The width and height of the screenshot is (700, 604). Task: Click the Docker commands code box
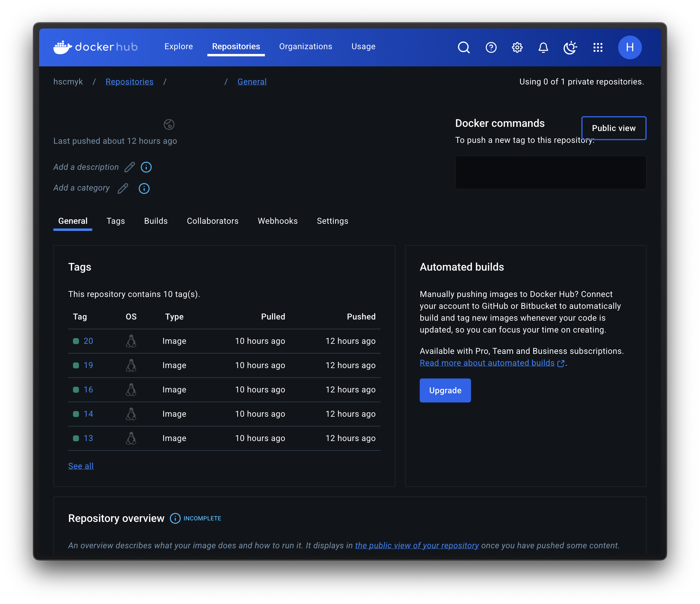pos(551,172)
